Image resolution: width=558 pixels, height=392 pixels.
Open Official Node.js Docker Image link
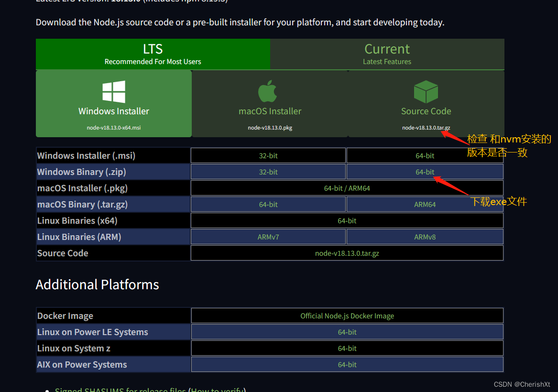click(x=347, y=316)
